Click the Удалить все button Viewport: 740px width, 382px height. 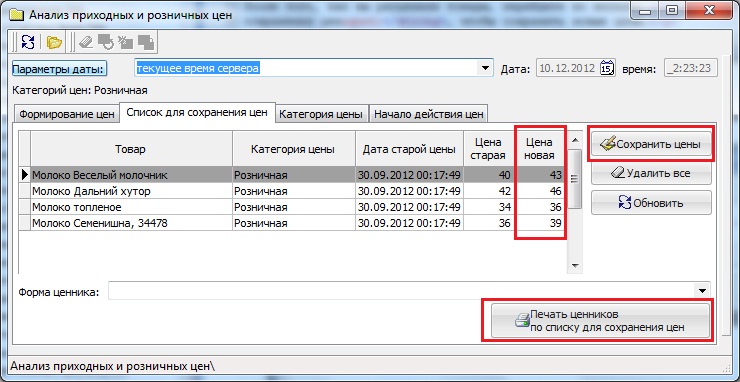tap(651, 173)
